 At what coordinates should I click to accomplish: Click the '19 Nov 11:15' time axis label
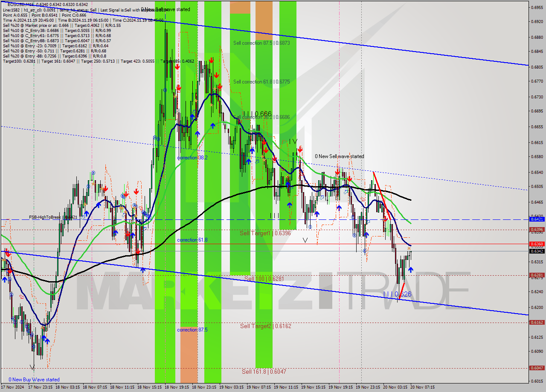click(286, 387)
